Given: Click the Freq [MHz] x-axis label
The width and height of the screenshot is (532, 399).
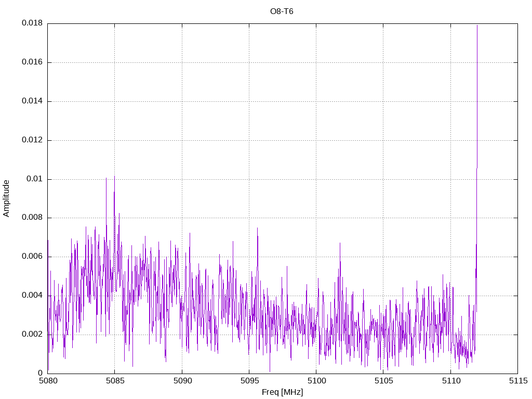Looking at the screenshot, I should [x=282, y=392].
